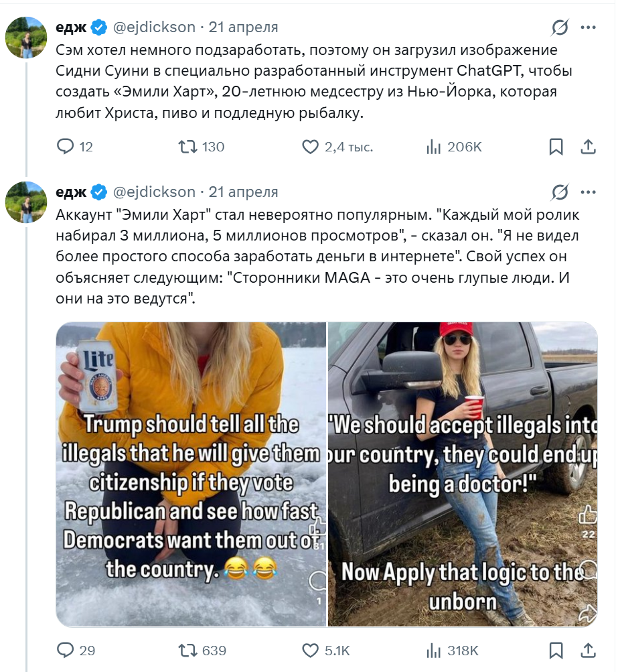Screen dimensions: 618x672
Task: View analytics showing 206K views
Action: click(x=454, y=147)
